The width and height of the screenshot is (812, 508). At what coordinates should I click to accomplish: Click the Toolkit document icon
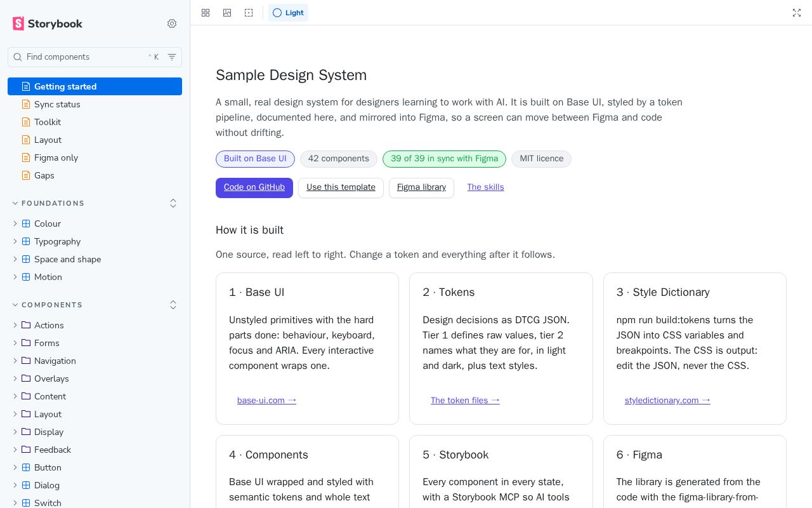click(x=26, y=122)
